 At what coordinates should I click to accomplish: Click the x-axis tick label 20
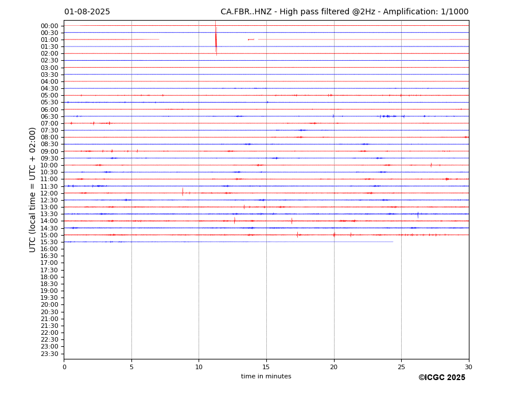pos(334,367)
